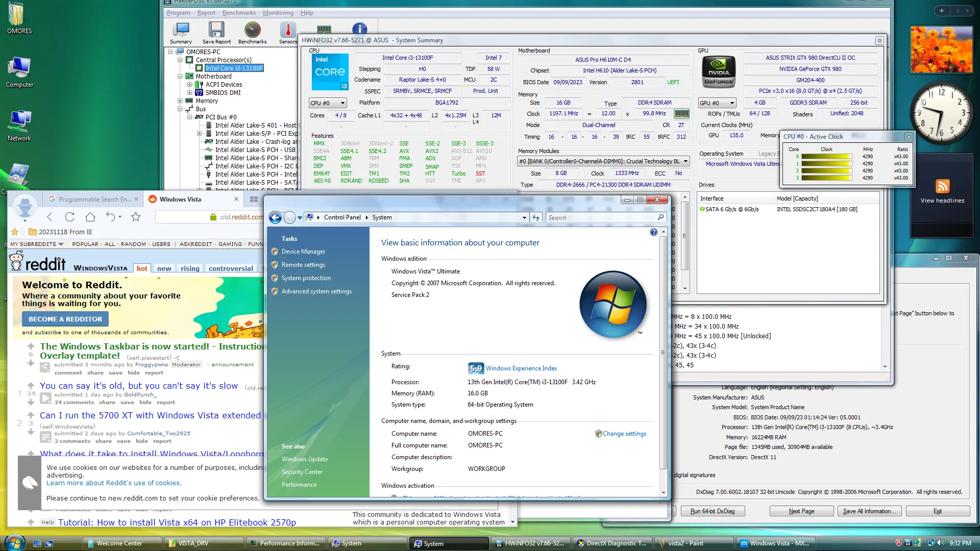The width and height of the screenshot is (980, 551).
Task: Expand the SMBIOS DMI tree node
Action: [x=190, y=93]
